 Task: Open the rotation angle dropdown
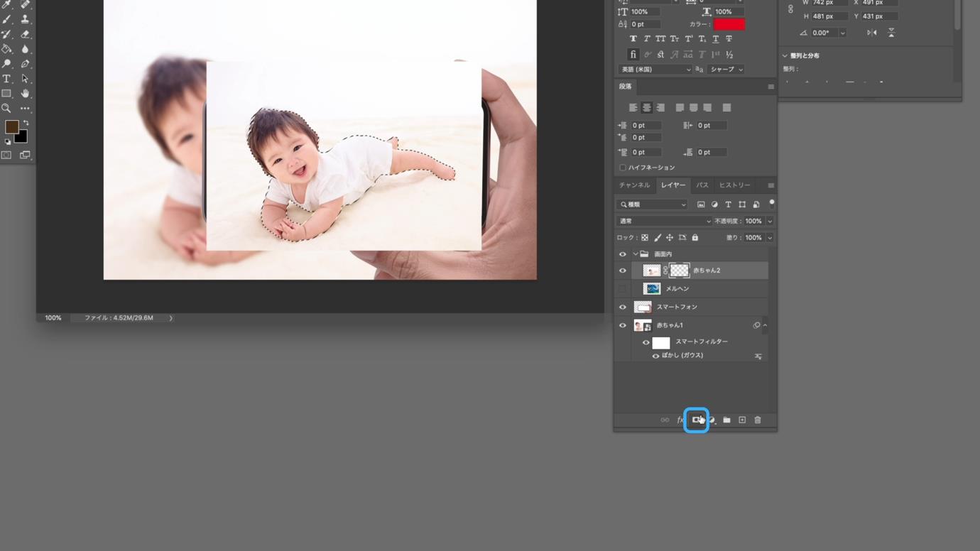tap(842, 33)
